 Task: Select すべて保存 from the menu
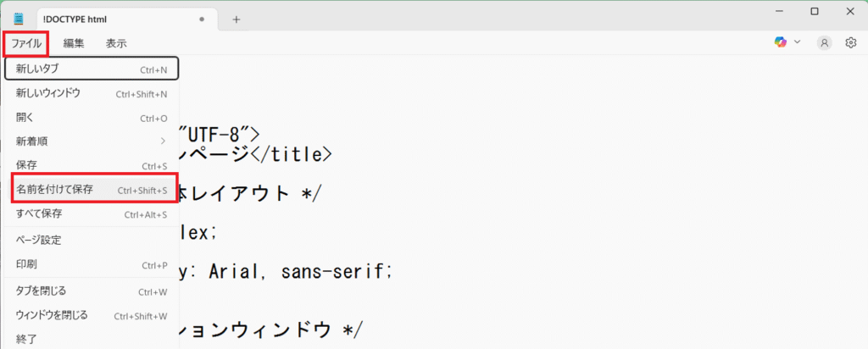coord(92,213)
